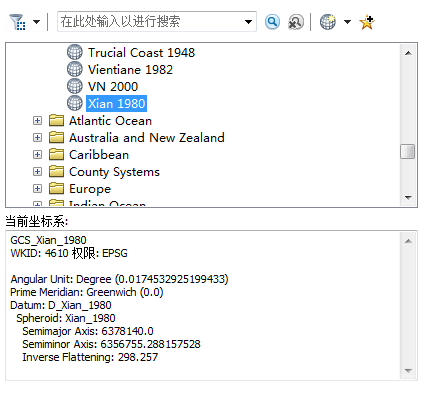Select the Caribbean folder label
Viewport: 426px width, 393px height.
point(99,155)
